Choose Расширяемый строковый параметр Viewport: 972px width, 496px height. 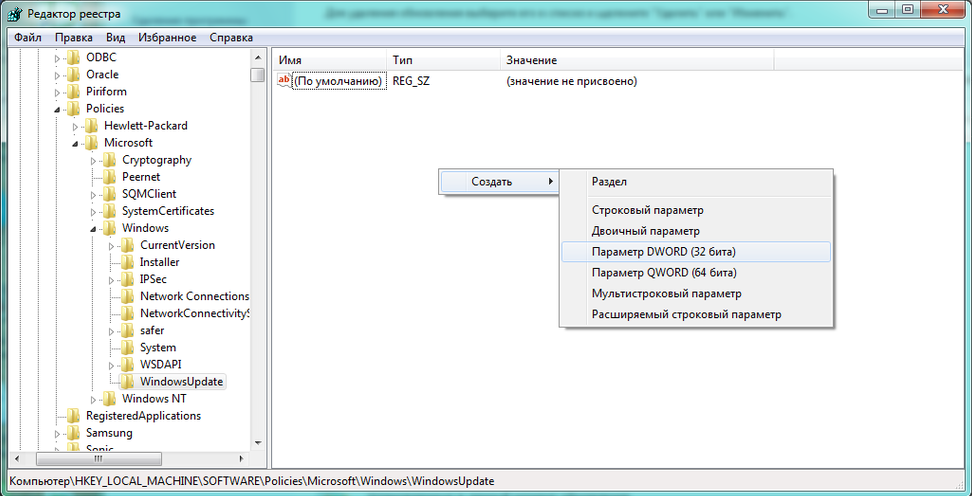click(695, 314)
